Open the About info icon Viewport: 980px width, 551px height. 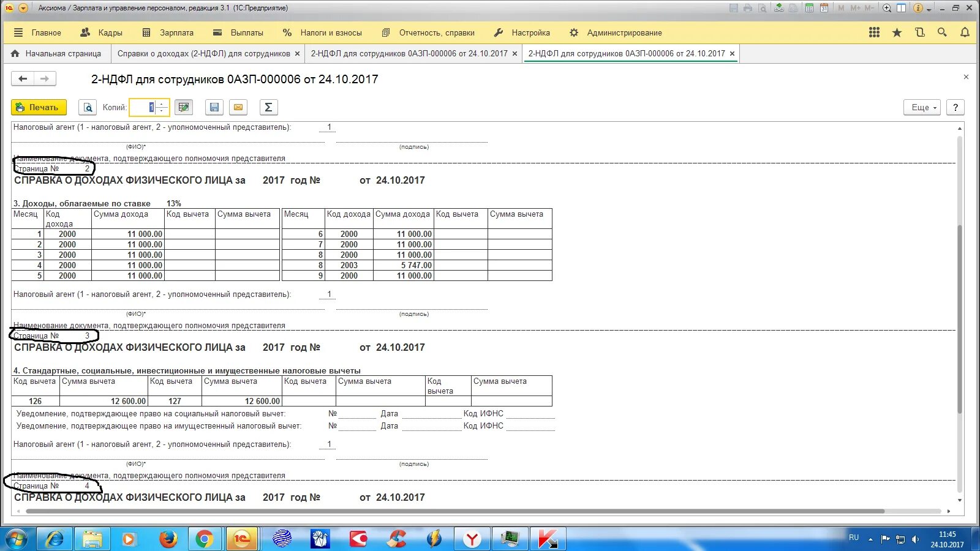point(918,8)
